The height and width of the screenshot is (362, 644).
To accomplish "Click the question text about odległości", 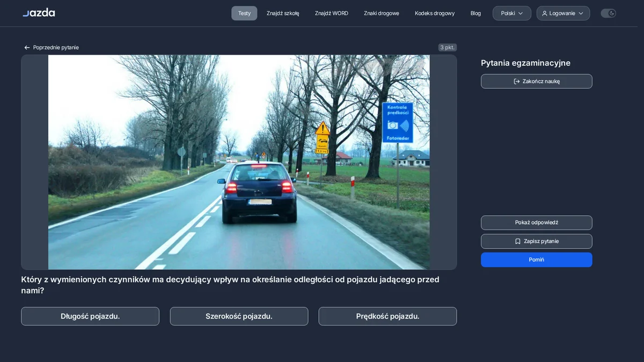I will click(230, 285).
